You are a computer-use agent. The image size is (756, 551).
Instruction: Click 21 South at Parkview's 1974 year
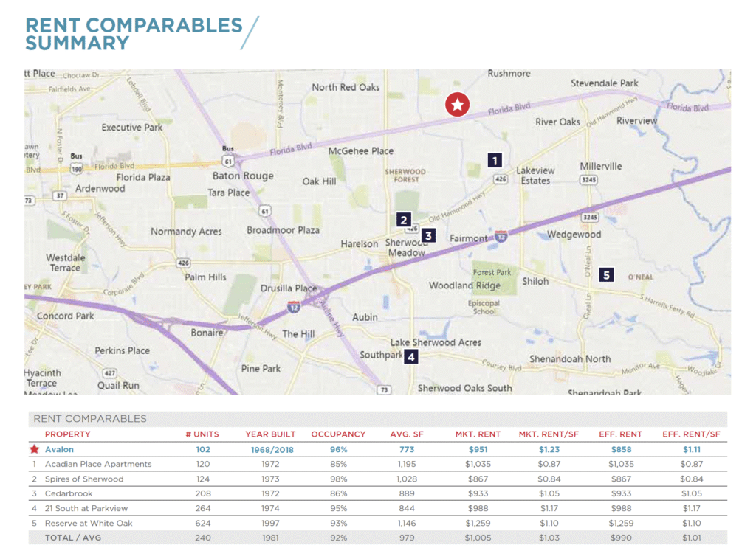270,508
